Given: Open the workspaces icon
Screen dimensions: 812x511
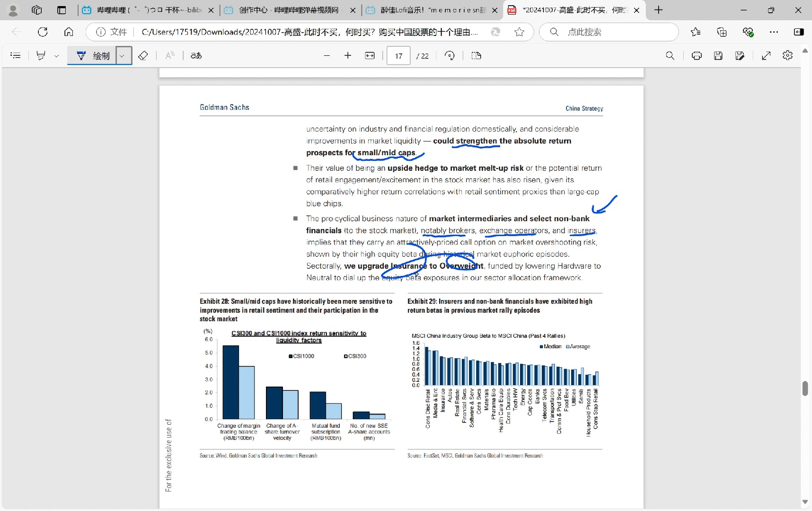Looking at the screenshot, I should [37, 10].
